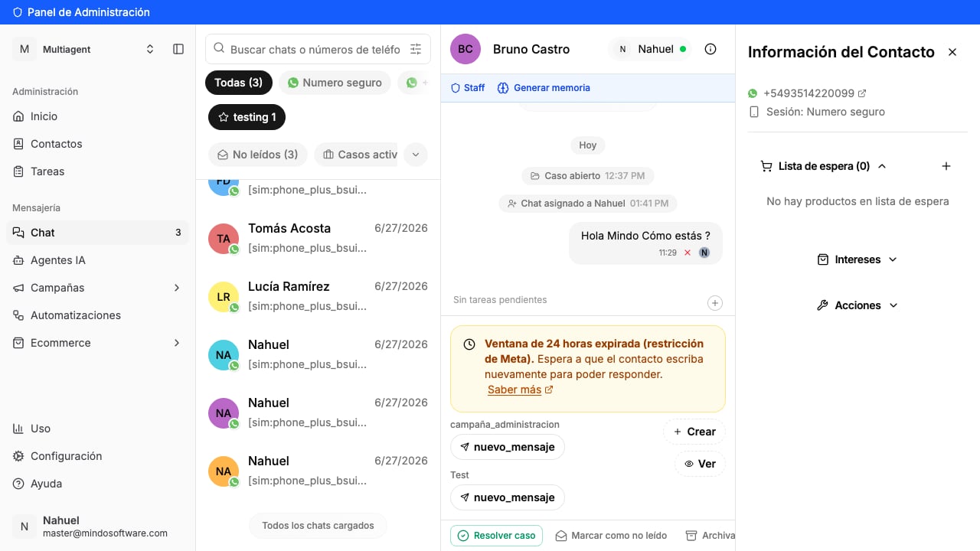
Task: Click the Todos los chats cargados label
Action: (x=318, y=526)
